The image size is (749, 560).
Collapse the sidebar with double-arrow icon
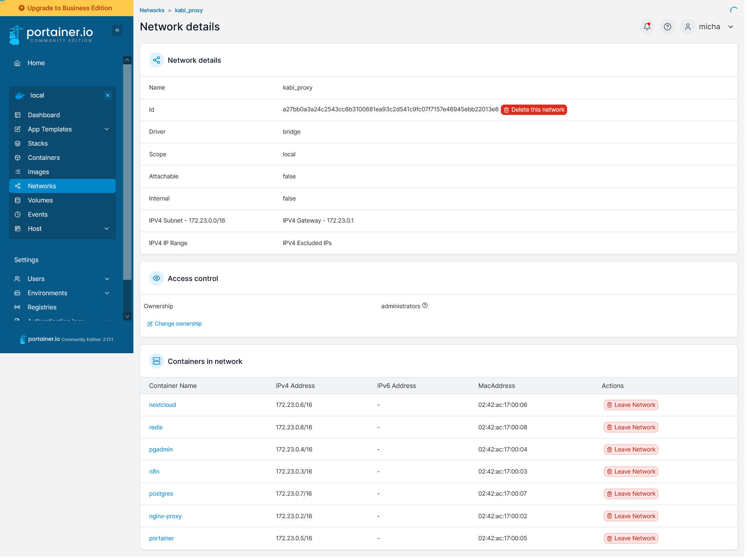pyautogui.click(x=117, y=30)
